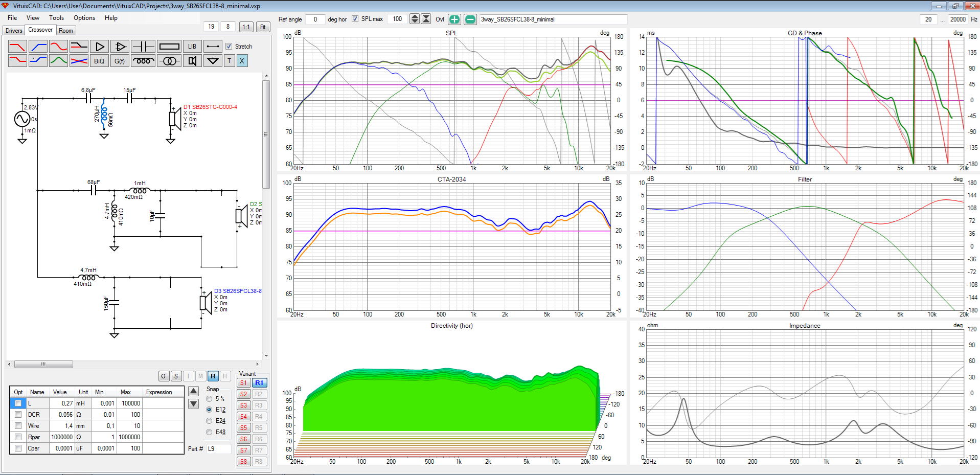Screen dimensions: 980x475
Task: Click the S button above parameter table
Action: (x=176, y=376)
